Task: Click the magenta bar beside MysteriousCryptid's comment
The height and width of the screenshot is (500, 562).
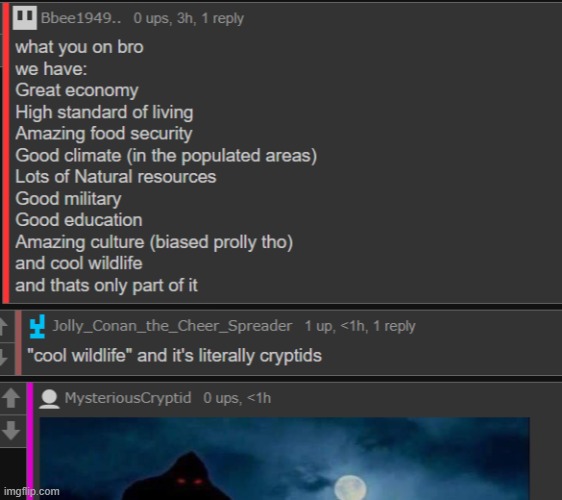Action: (30, 441)
